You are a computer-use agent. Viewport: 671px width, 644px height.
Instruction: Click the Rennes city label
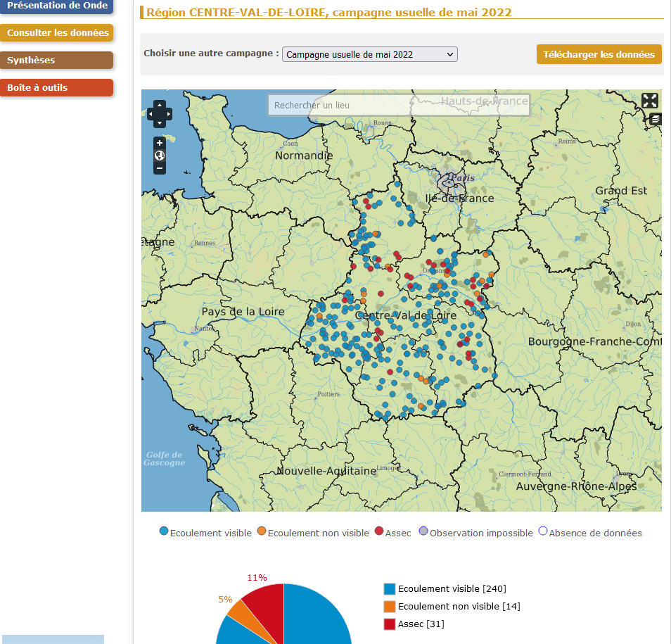205,243
